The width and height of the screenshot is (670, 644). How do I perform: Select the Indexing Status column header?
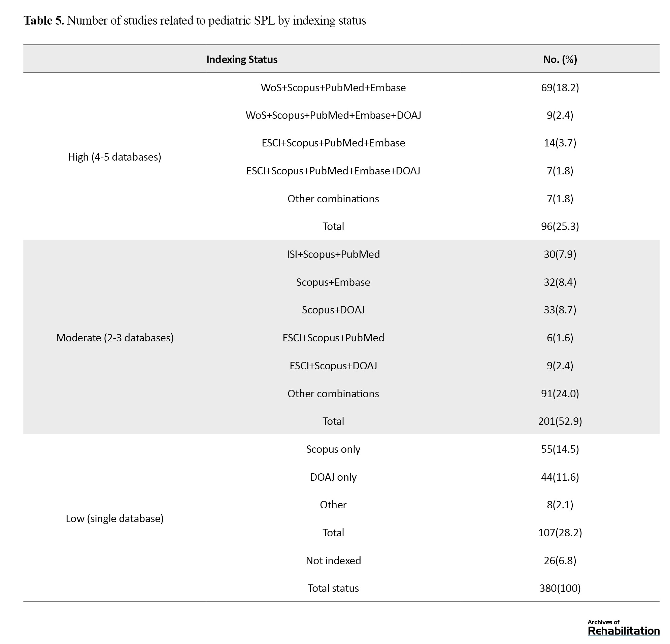[x=242, y=60]
